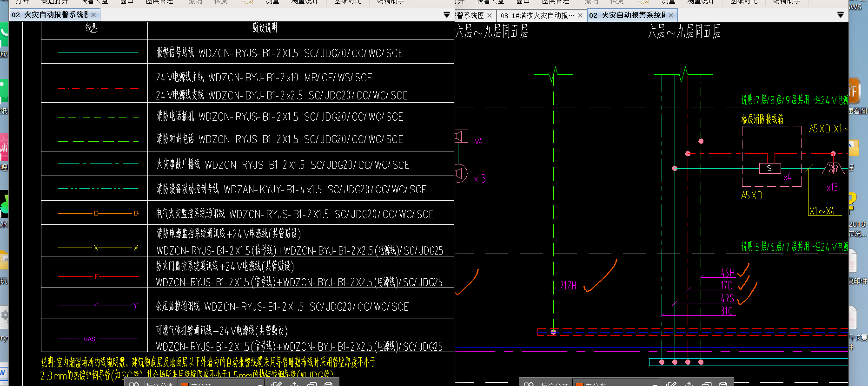The width and height of the screenshot is (868, 386).
Task: Open 最近打开 in the left window toolbar
Action: coord(55,2)
